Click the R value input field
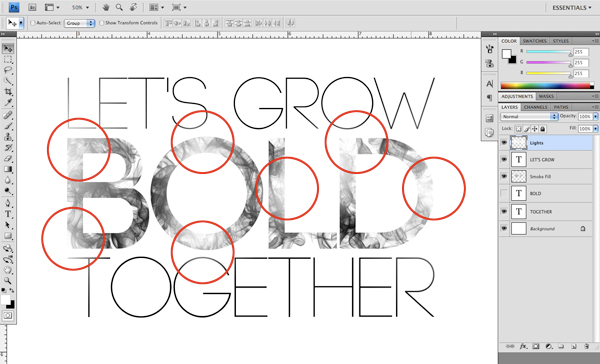The image size is (600, 364). pos(580,52)
